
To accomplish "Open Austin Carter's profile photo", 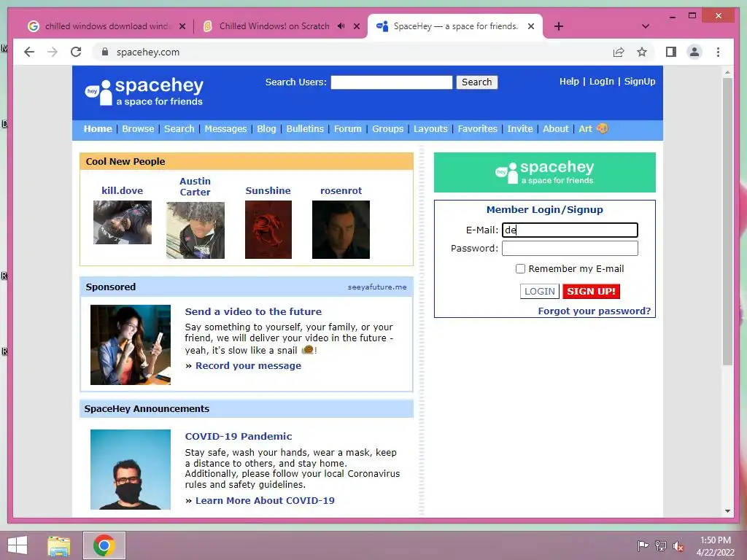I will [196, 230].
